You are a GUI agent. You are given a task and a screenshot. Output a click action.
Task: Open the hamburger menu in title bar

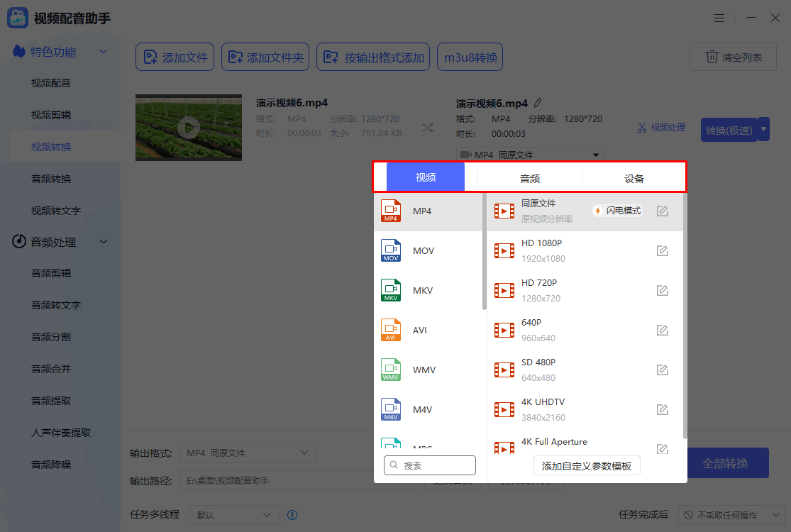pos(719,18)
